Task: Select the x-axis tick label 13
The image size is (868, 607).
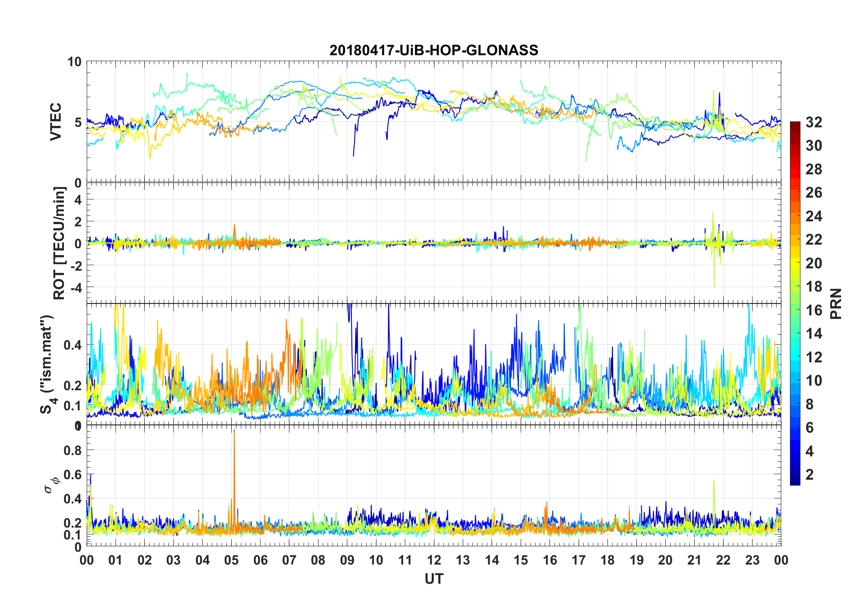Action: pyautogui.click(x=463, y=560)
